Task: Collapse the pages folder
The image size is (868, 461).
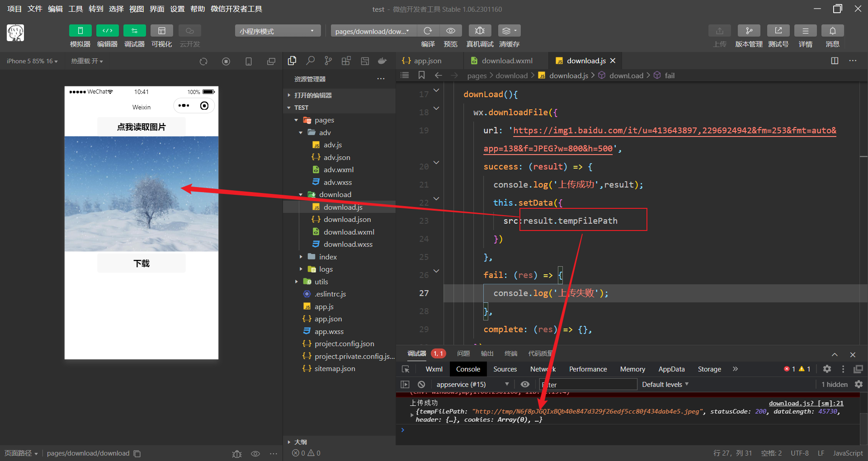Action: click(339, 120)
